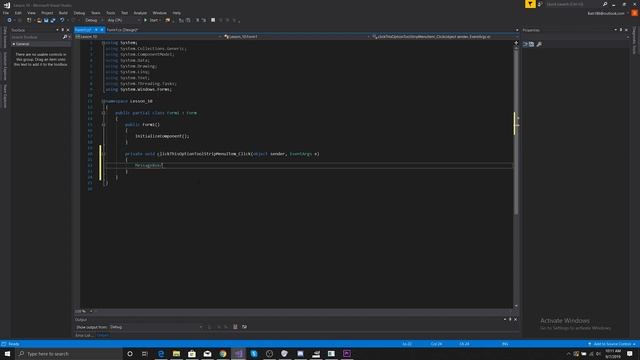Open File Explorer from the taskbar
This screenshot has height=360, width=640.
click(176, 353)
